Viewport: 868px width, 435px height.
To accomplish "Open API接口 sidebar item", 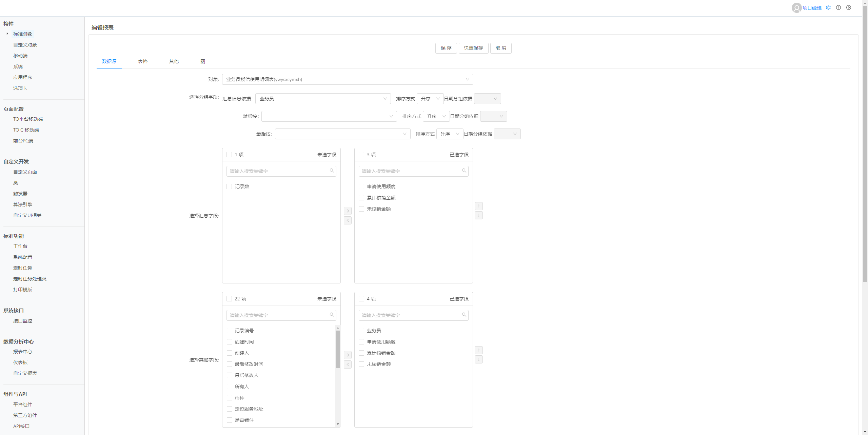I will tap(21, 426).
